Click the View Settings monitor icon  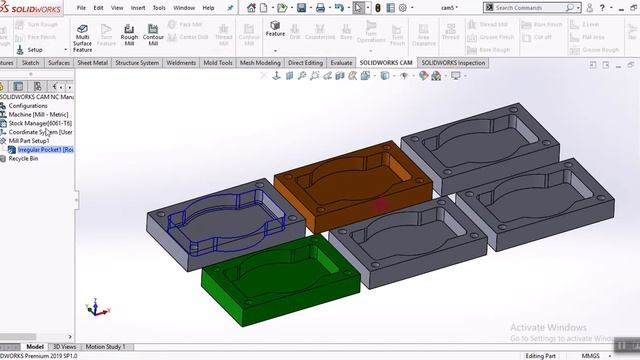[456, 76]
